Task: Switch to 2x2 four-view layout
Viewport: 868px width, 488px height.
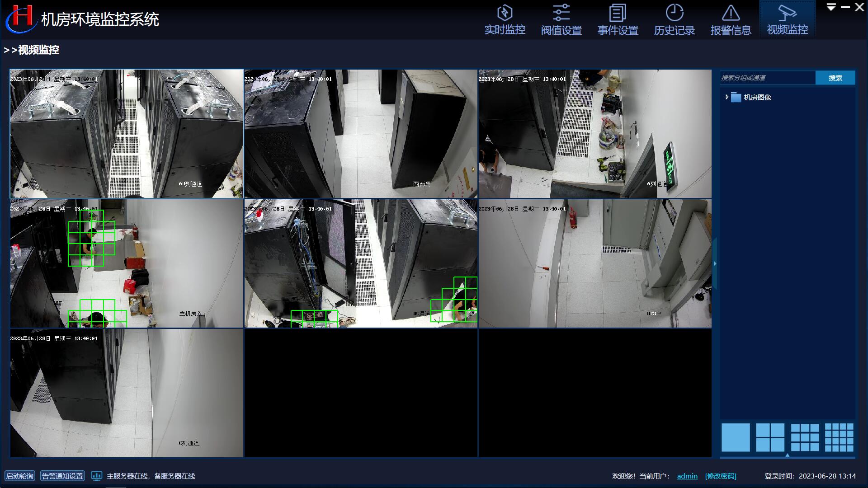Action: tap(770, 437)
